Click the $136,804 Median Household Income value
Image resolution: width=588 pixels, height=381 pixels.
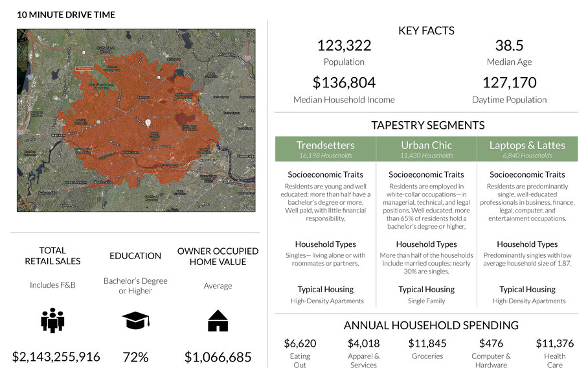pos(344,82)
